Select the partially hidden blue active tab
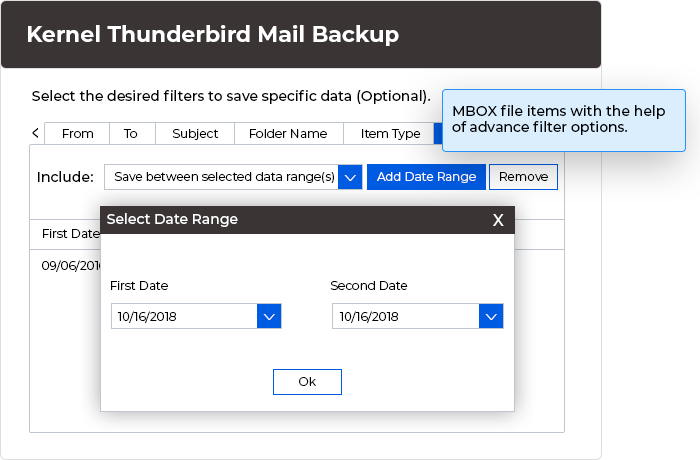This screenshot has height=460, width=700. [438, 134]
